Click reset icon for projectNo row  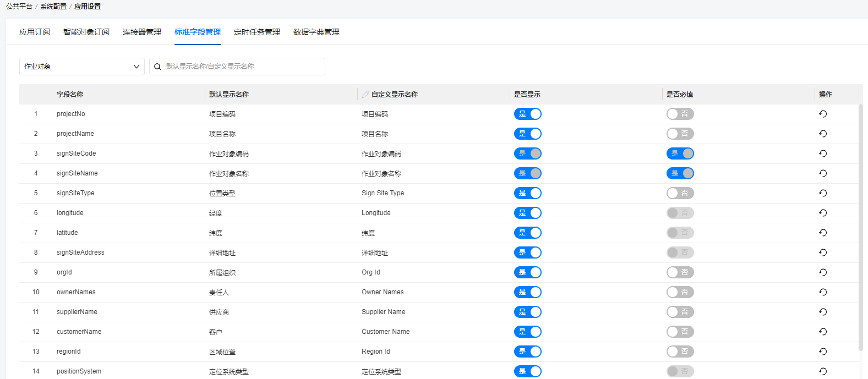click(823, 114)
